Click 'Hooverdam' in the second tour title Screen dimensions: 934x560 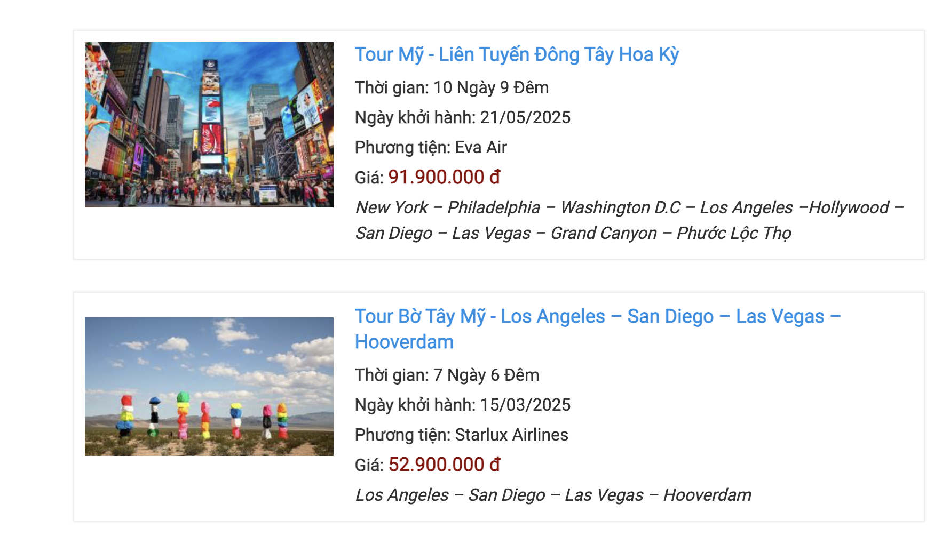point(404,342)
